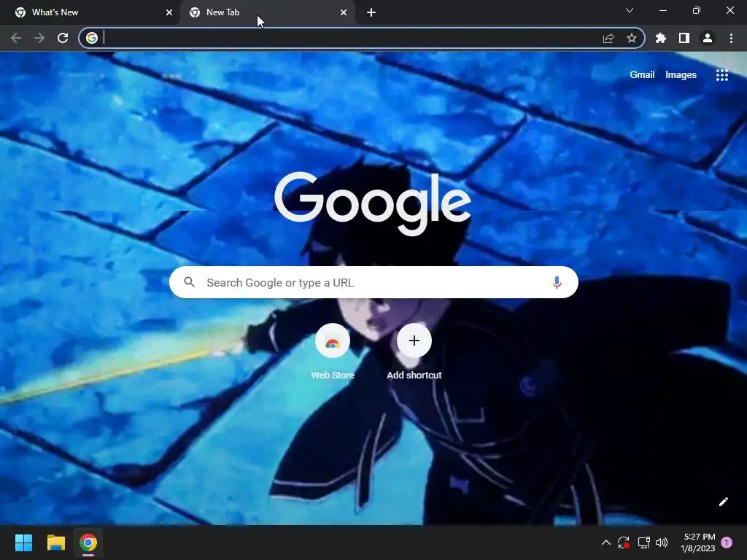The width and height of the screenshot is (747, 560).
Task: Open the Chrome profile avatar
Action: [x=708, y=38]
